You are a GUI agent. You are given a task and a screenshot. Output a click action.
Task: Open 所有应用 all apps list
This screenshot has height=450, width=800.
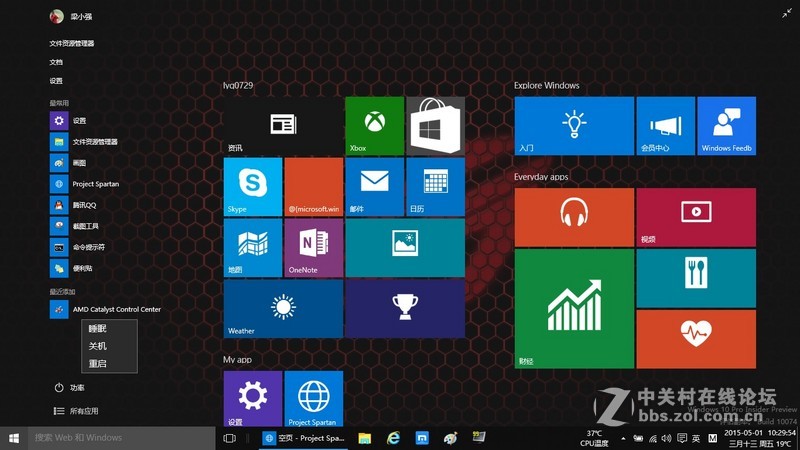tap(76, 411)
